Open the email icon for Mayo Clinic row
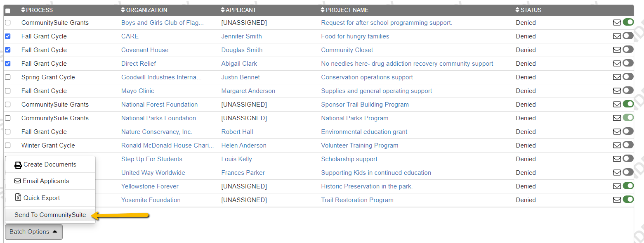 pos(617,91)
